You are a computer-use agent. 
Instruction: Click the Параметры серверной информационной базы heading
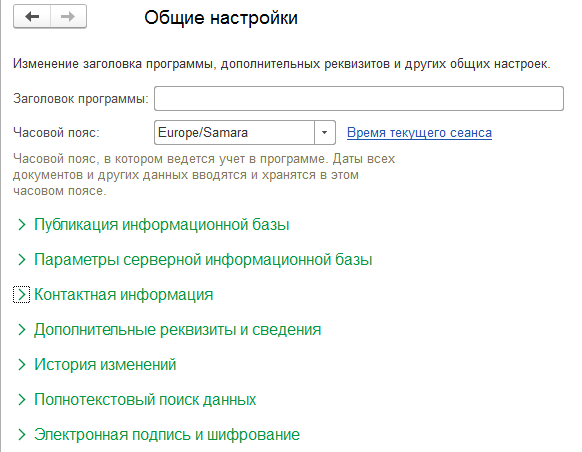[203, 259]
